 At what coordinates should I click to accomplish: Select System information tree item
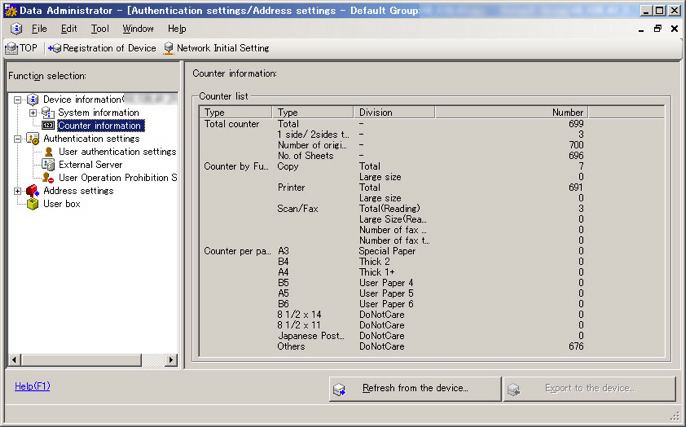[98, 113]
